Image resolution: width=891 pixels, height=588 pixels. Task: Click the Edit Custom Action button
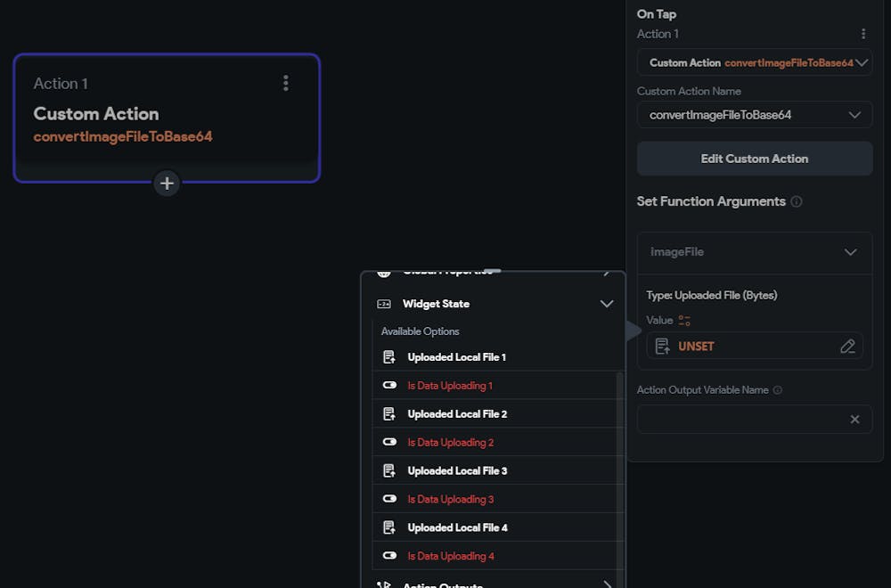tap(754, 158)
